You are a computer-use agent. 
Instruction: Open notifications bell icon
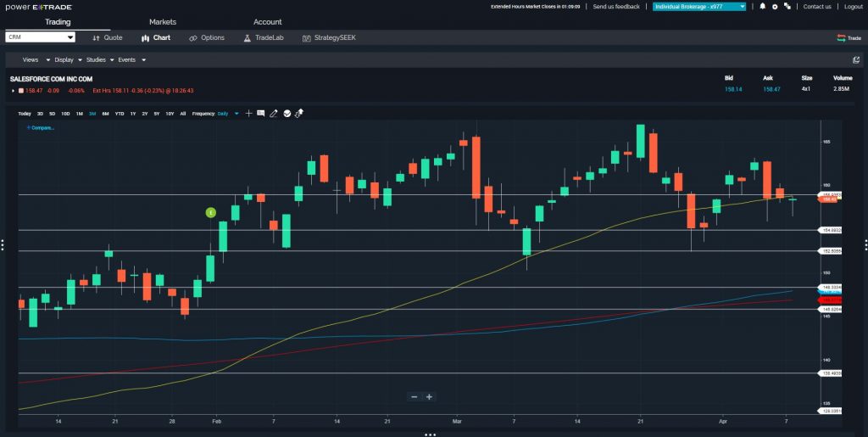pyautogui.click(x=763, y=7)
